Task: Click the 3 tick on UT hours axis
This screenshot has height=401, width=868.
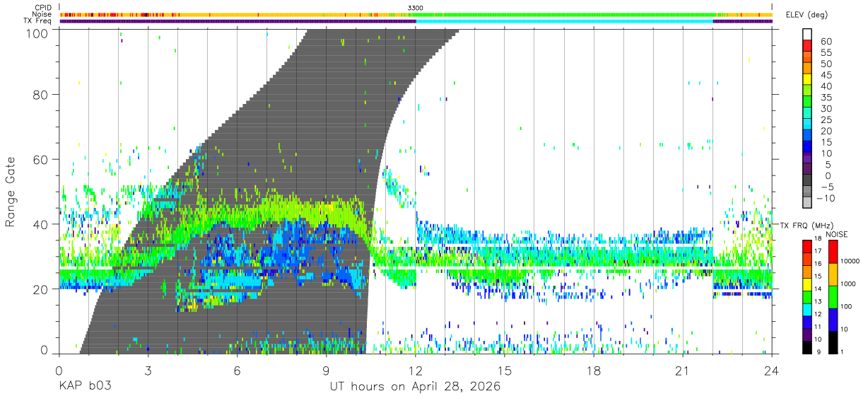Action: (148, 371)
